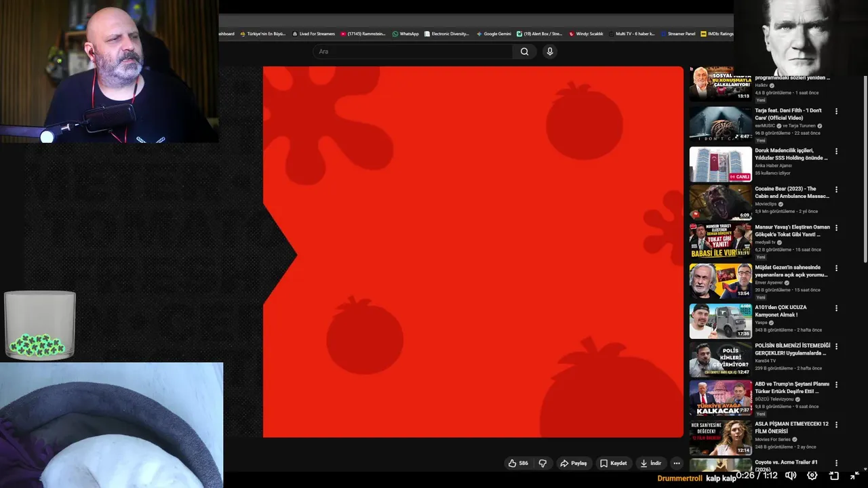Save the video with Kaydet button

click(x=614, y=464)
